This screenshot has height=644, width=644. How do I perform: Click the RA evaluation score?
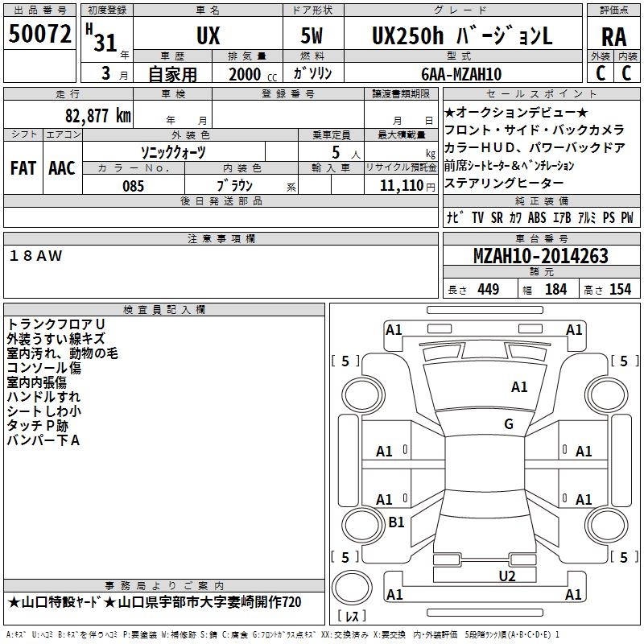point(613,37)
